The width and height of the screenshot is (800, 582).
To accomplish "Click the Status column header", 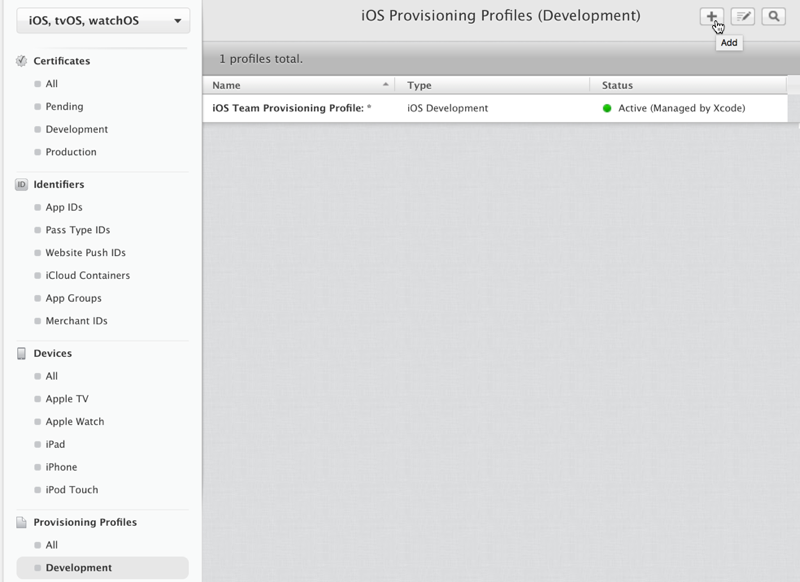I will (690, 85).
